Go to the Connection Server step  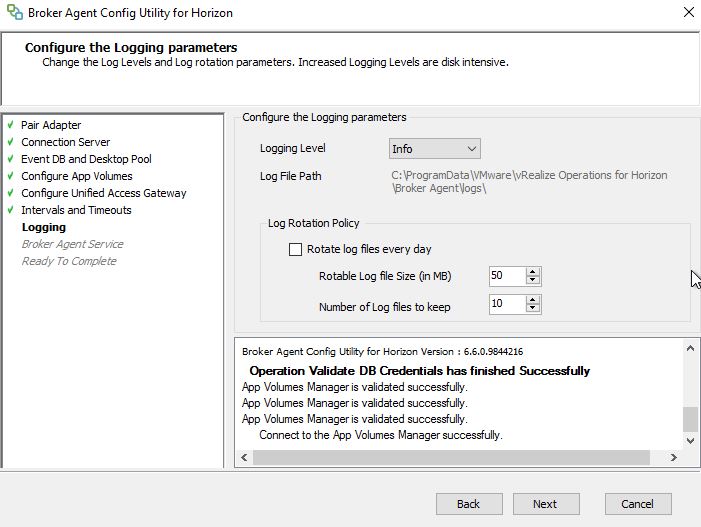(65, 142)
